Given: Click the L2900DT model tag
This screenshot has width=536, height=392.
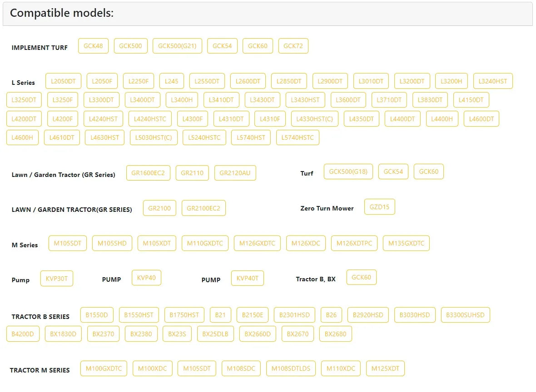Looking at the screenshot, I should pyautogui.click(x=330, y=81).
